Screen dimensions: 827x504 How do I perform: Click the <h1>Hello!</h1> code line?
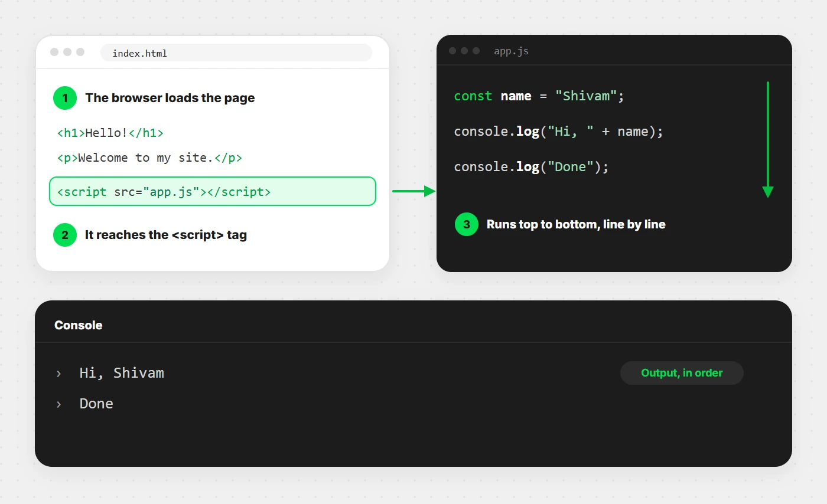pos(110,133)
